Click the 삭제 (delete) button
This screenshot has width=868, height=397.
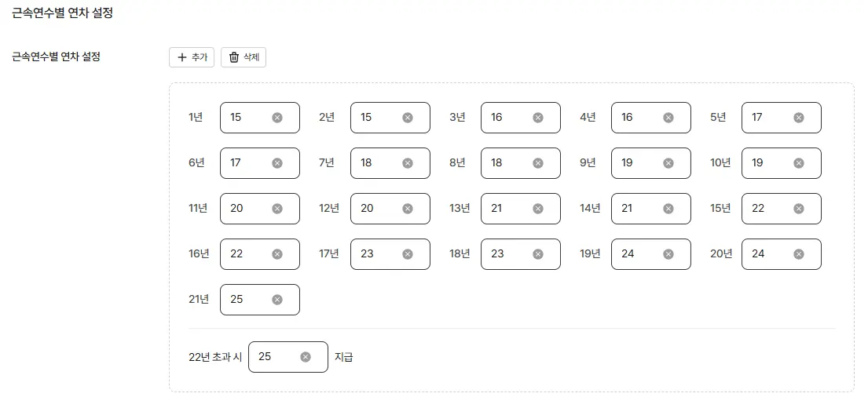coord(243,57)
